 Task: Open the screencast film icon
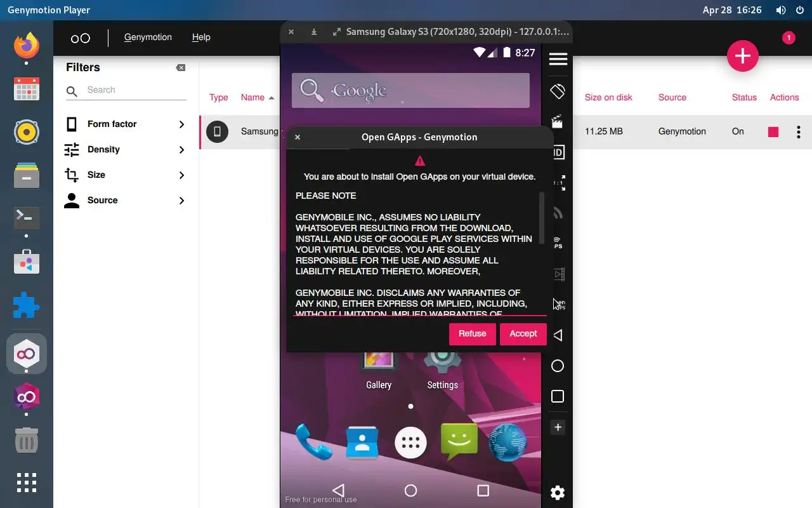(x=558, y=274)
